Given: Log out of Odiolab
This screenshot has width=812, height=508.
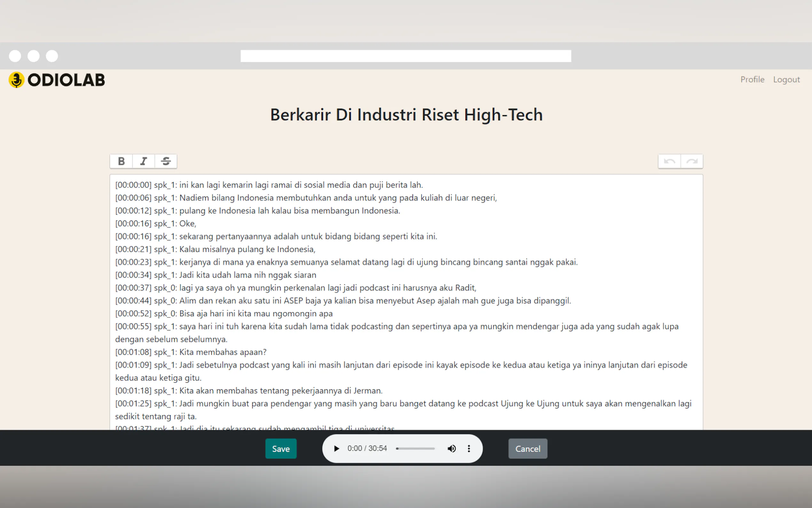Looking at the screenshot, I should pyautogui.click(x=786, y=80).
